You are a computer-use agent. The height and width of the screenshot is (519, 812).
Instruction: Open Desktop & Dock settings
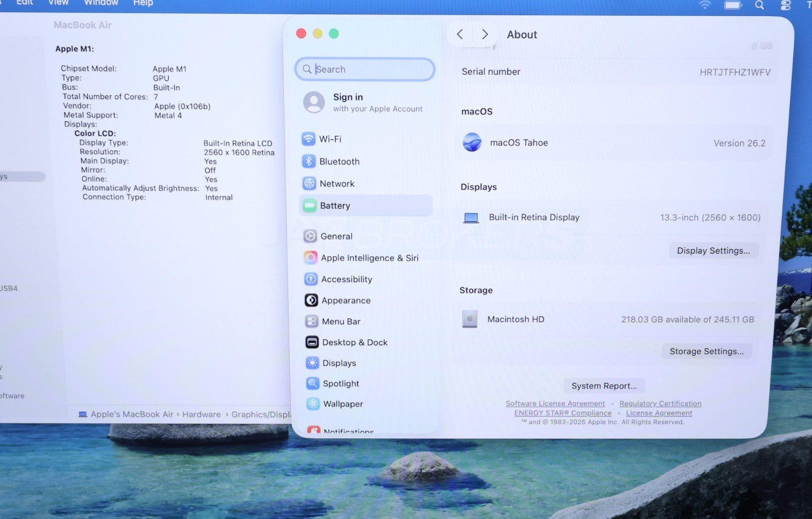(354, 343)
